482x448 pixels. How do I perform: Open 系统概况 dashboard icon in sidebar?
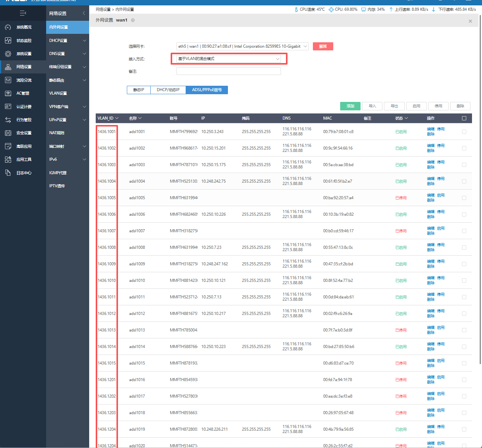click(8, 27)
